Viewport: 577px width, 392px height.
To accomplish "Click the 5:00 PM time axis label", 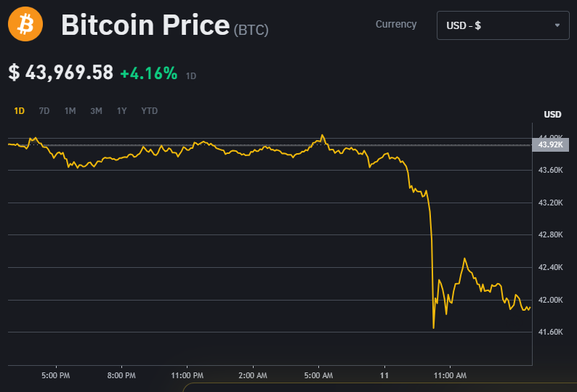I will 56,375.
